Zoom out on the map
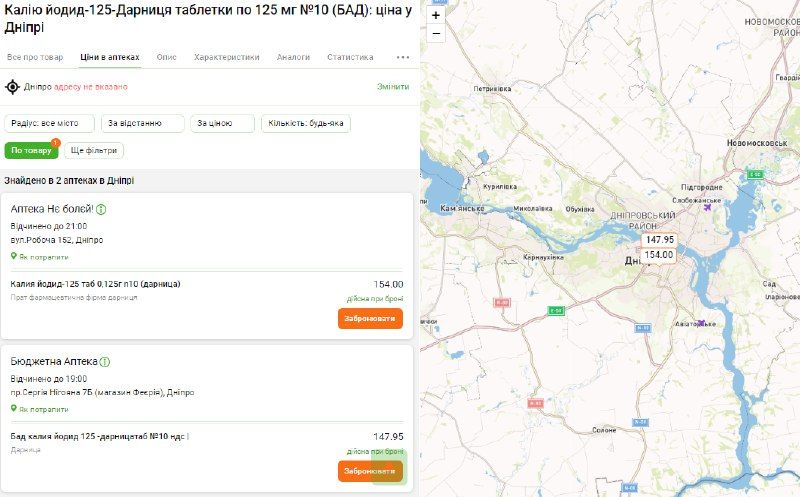 (x=436, y=33)
